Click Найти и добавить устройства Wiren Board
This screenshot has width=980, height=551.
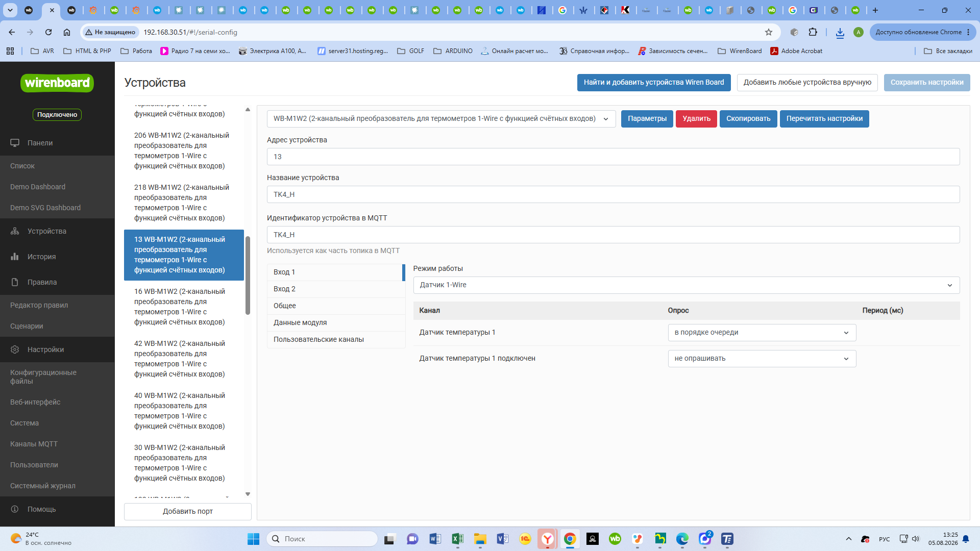654,83
